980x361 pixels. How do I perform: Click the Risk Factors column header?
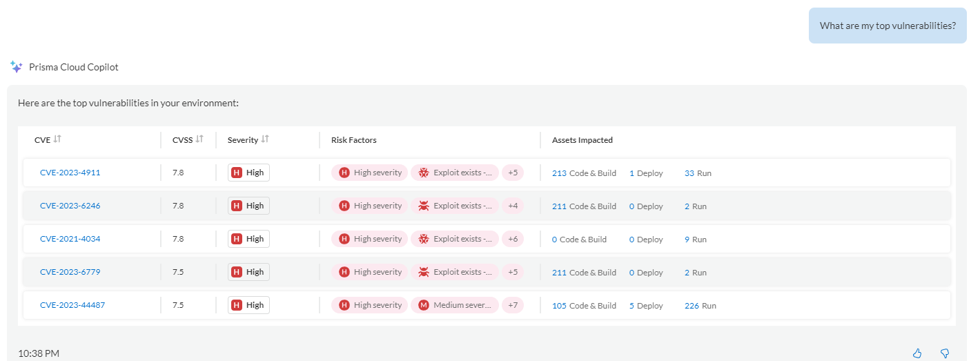[x=354, y=140]
